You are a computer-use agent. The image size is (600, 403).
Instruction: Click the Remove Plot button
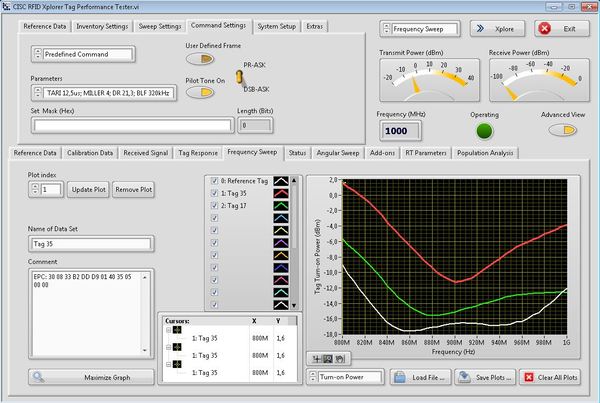click(132, 189)
